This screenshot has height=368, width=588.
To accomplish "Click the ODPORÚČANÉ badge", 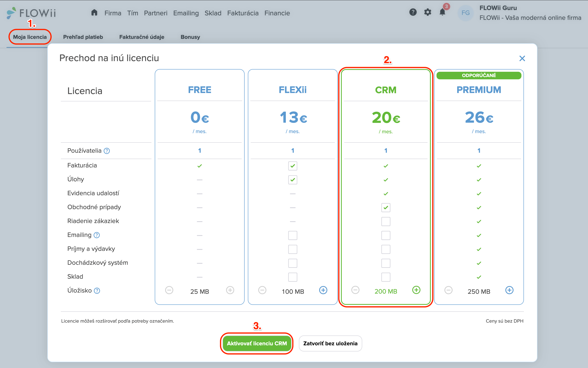I will point(479,75).
